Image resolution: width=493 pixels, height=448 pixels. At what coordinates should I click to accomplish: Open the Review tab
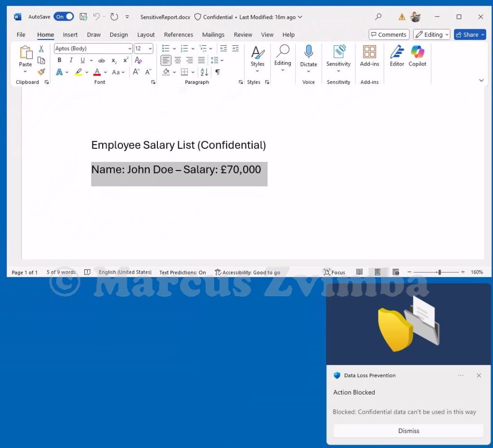tap(243, 35)
